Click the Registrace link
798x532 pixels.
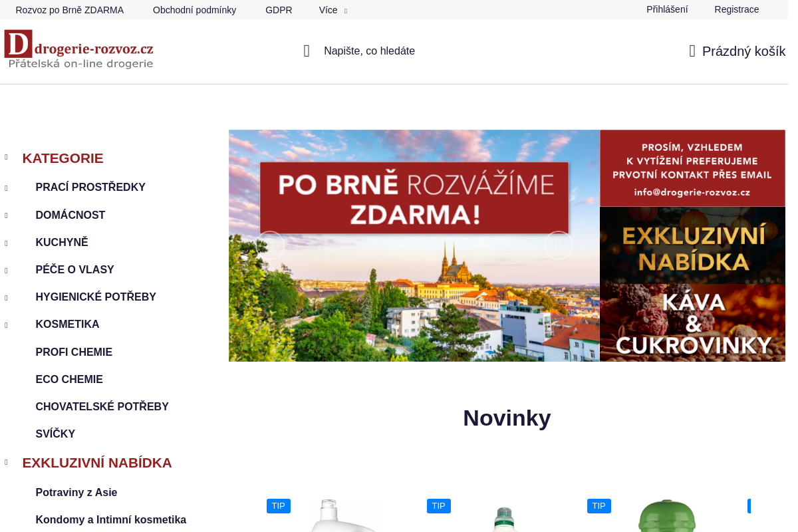[736, 9]
